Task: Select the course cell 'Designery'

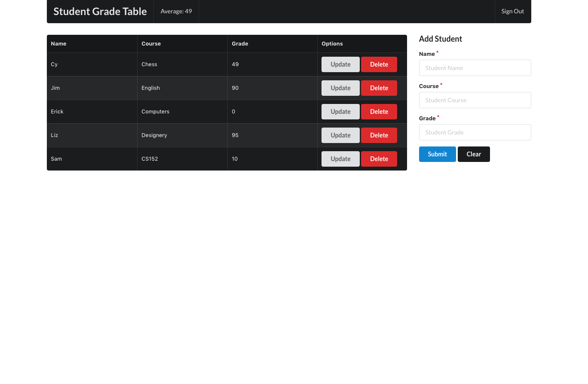Action: coord(182,135)
